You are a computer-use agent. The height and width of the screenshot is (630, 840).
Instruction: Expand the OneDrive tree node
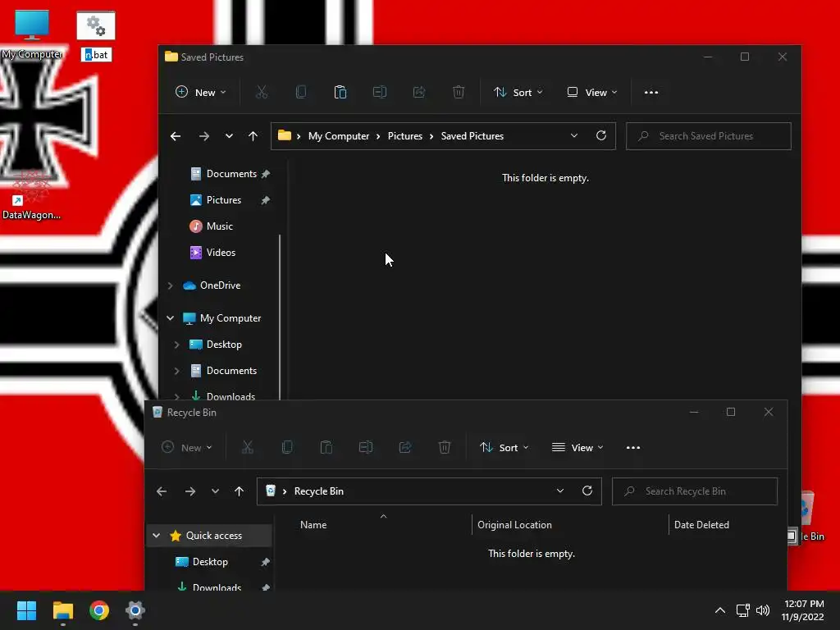[170, 285]
